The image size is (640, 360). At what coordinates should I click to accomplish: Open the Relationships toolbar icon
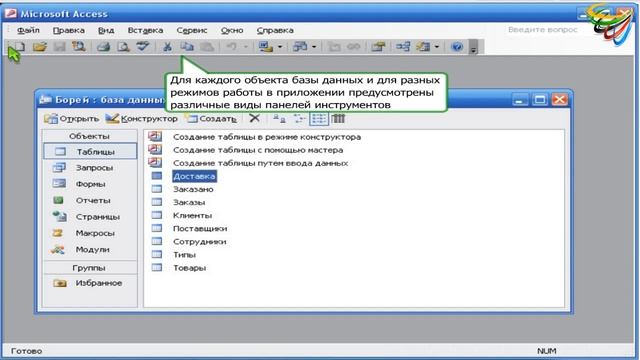point(403,47)
